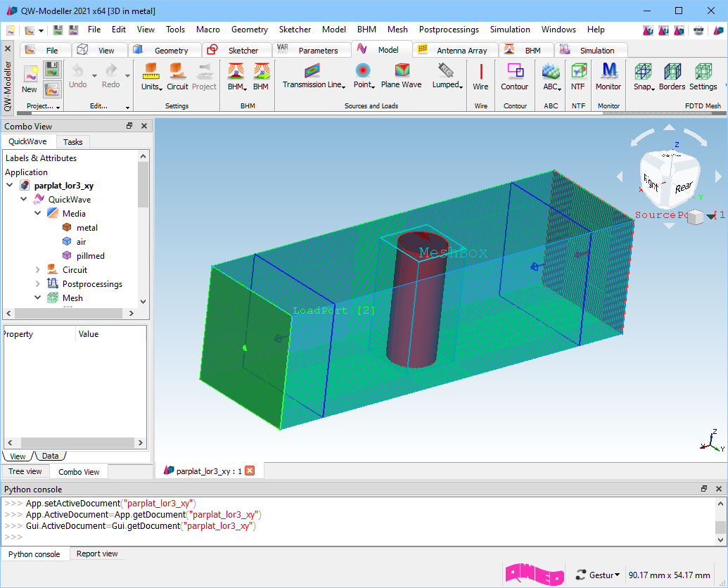Collapse the parplat_lor3_xy tree node
The width and height of the screenshot is (728, 588).
click(10, 185)
